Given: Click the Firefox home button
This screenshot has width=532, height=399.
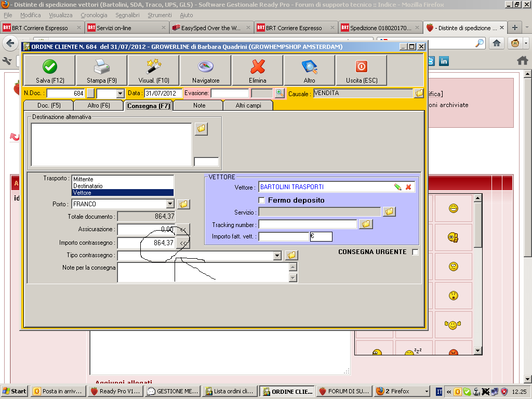Looking at the screenshot, I should coord(497,43).
